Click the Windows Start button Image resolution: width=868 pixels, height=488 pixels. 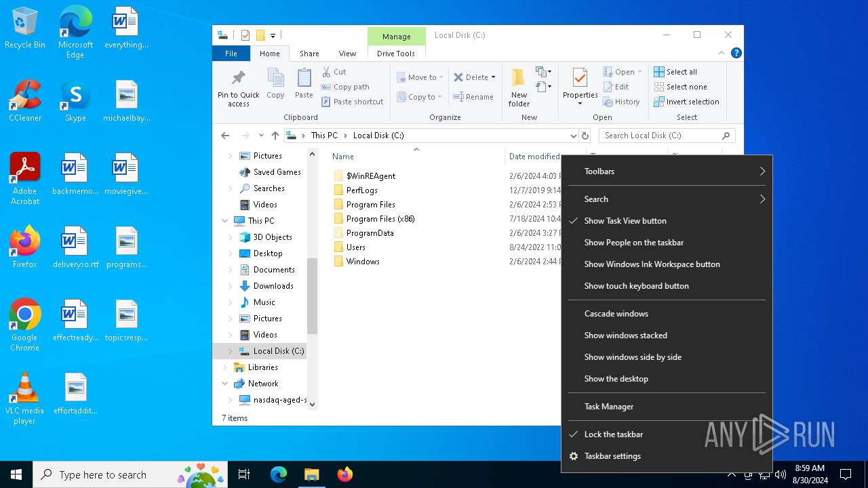pyautogui.click(x=16, y=474)
